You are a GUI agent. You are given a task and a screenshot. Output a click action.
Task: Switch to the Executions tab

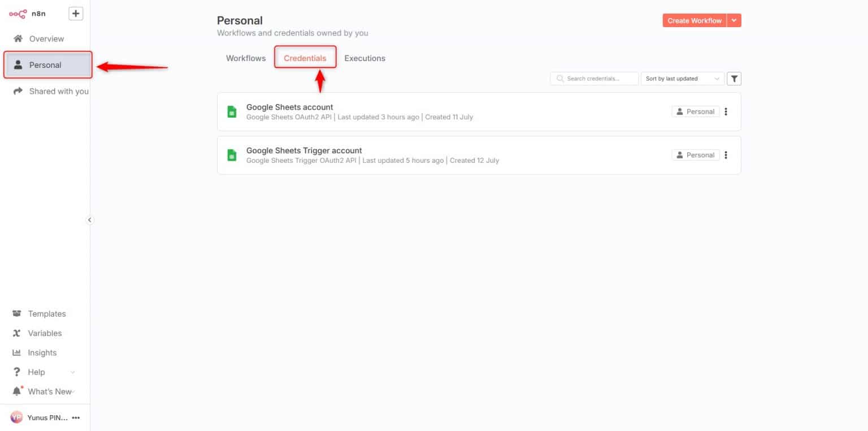coord(364,58)
